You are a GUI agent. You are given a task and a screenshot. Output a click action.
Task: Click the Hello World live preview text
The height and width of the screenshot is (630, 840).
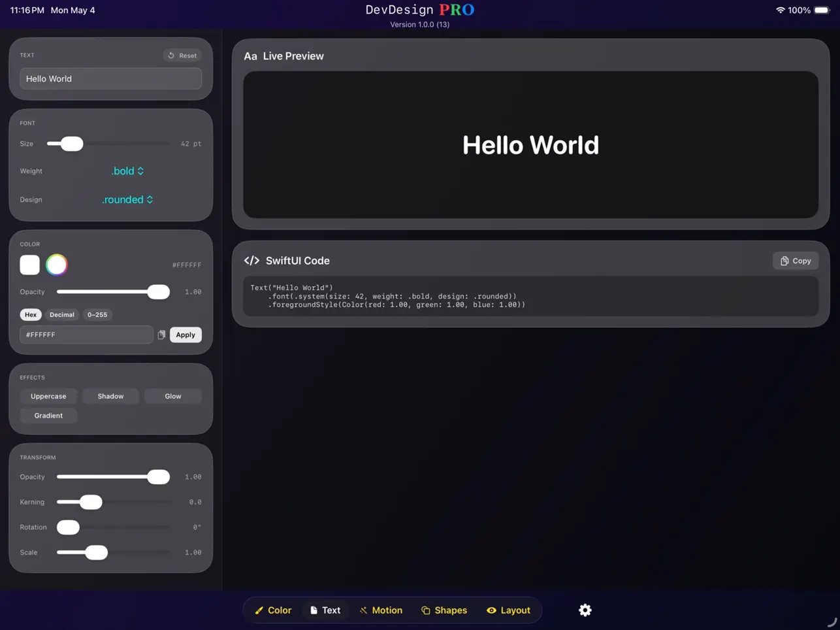coord(530,145)
